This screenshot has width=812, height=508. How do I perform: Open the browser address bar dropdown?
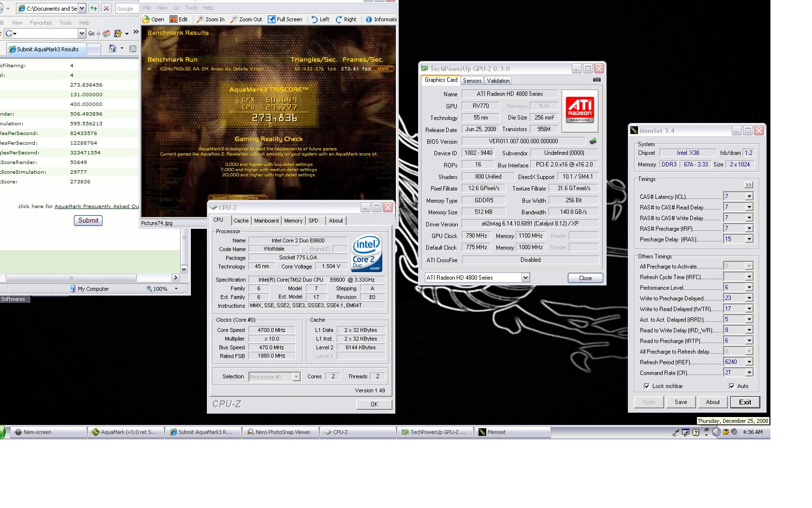click(x=82, y=8)
